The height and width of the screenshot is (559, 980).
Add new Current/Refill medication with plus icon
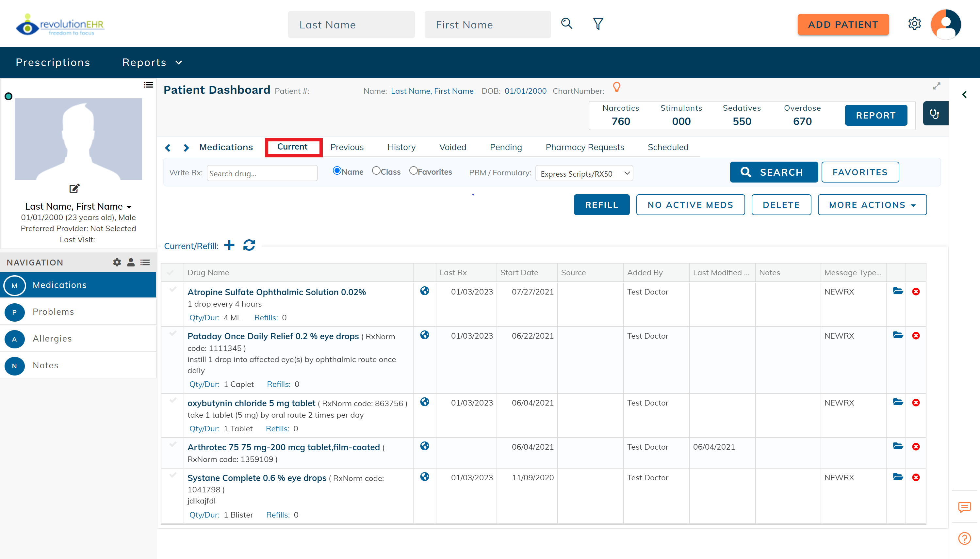(229, 245)
